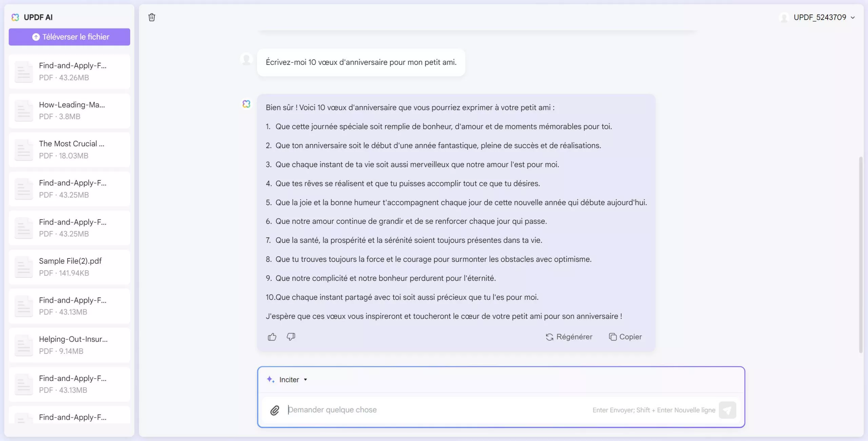Click the thumbs down icon on the response
Screen dimensions: 868x441
pos(291,337)
